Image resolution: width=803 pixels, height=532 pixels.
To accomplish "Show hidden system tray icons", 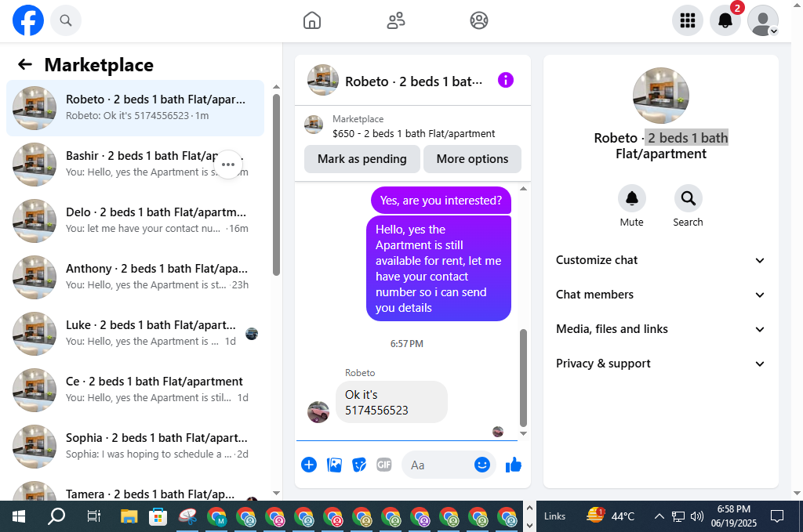I will [x=659, y=516].
